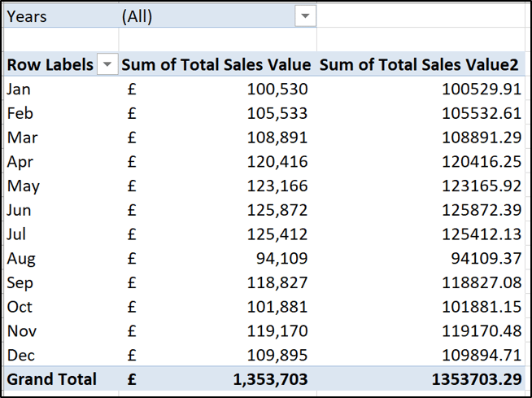Select the May row label
532x398 pixels.
[23, 186]
